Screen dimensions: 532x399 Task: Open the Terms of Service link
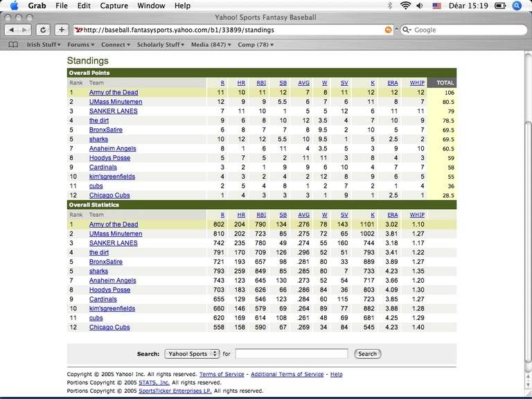pyautogui.click(x=222, y=374)
